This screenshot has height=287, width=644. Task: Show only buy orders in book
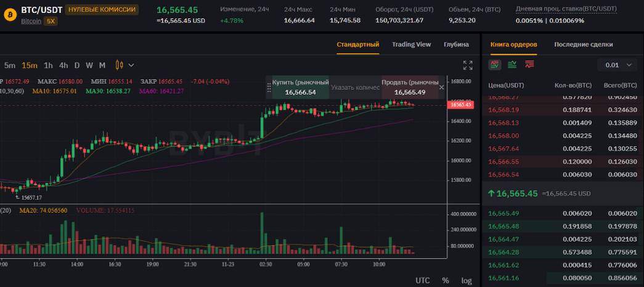pos(512,65)
